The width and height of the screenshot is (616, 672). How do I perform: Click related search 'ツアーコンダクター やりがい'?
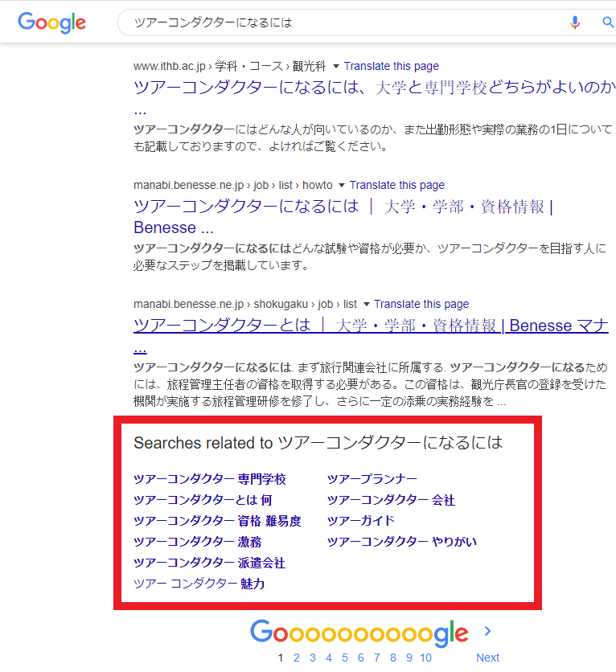pos(401,542)
